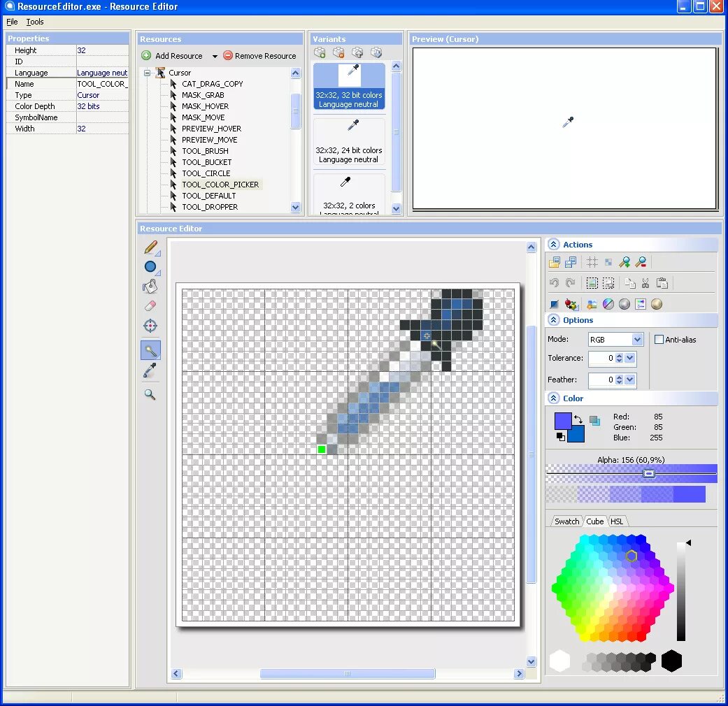Click the Add Resource button

coord(173,55)
